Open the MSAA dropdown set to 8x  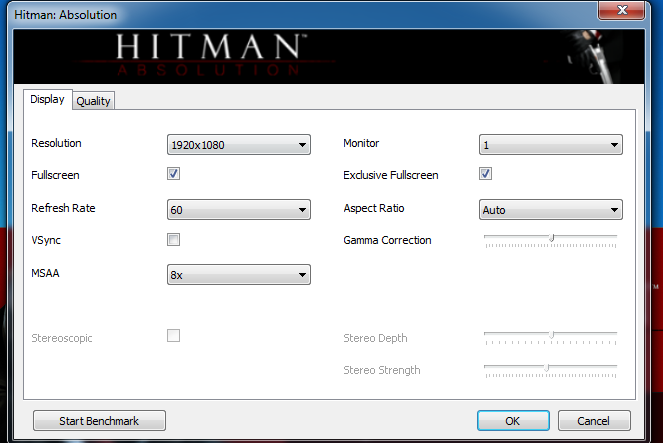pyautogui.click(x=238, y=275)
